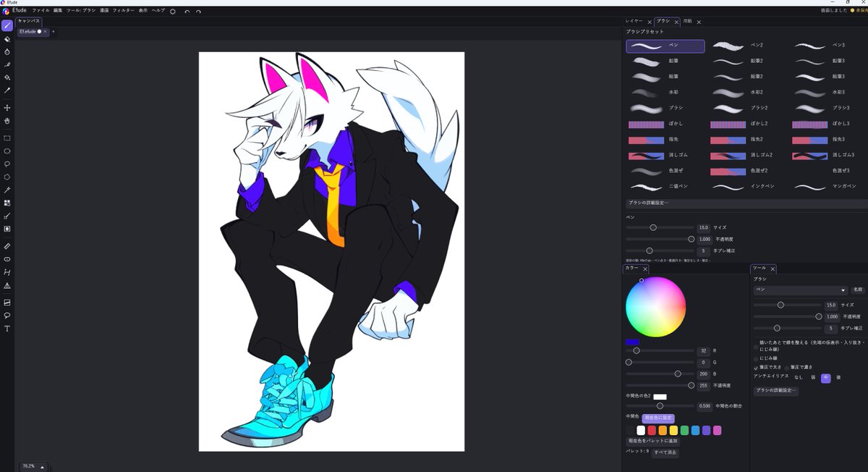Select the polygon selection tool

pyautogui.click(x=7, y=177)
